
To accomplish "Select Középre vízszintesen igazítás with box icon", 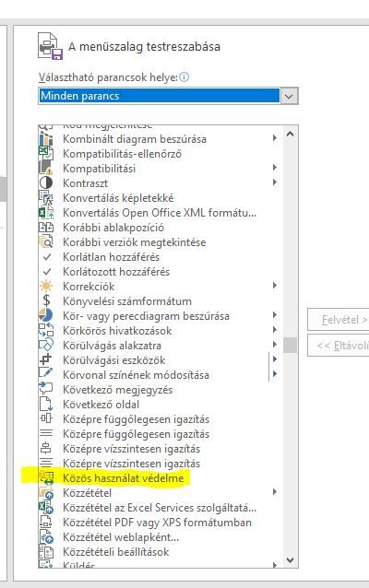I will pos(161,449).
